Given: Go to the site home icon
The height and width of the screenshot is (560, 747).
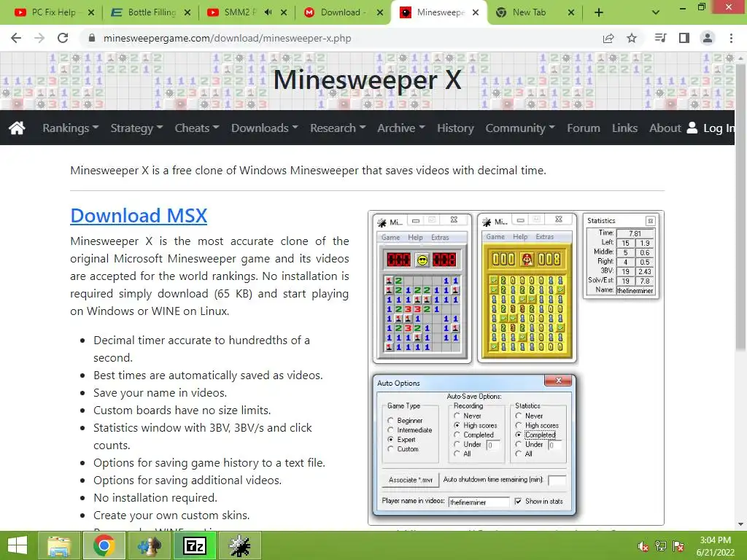Looking at the screenshot, I should (17, 128).
